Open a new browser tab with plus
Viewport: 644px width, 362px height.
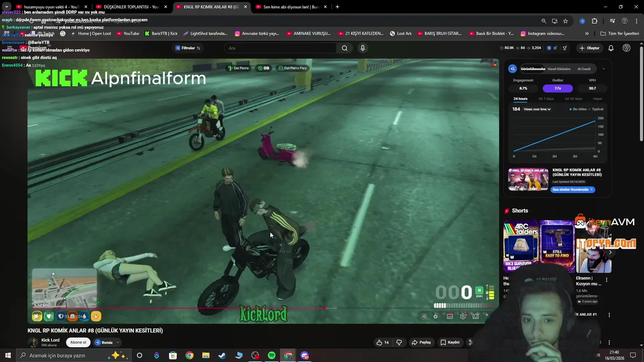(x=337, y=7)
